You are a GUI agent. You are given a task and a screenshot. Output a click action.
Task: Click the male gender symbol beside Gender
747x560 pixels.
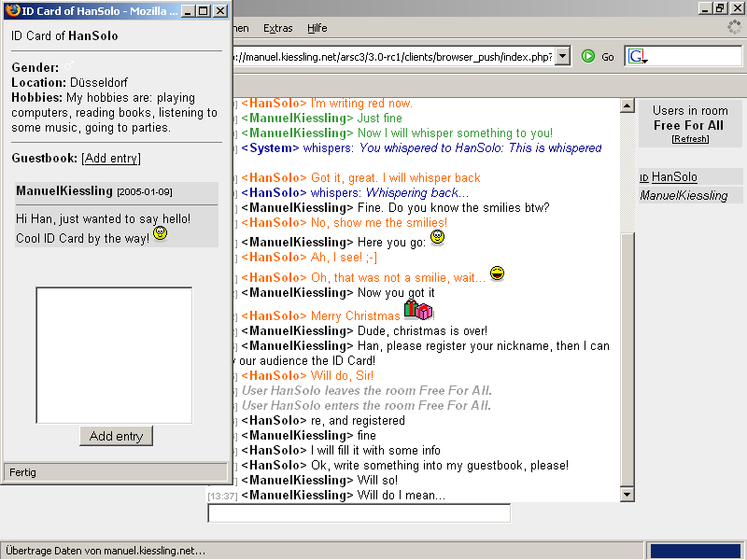tap(68, 66)
